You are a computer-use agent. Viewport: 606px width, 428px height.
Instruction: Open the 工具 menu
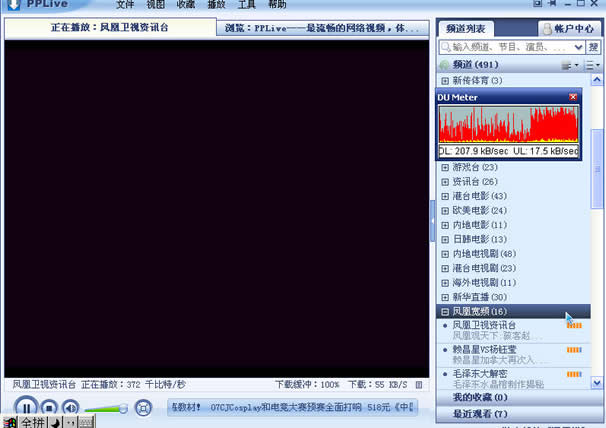tap(247, 5)
